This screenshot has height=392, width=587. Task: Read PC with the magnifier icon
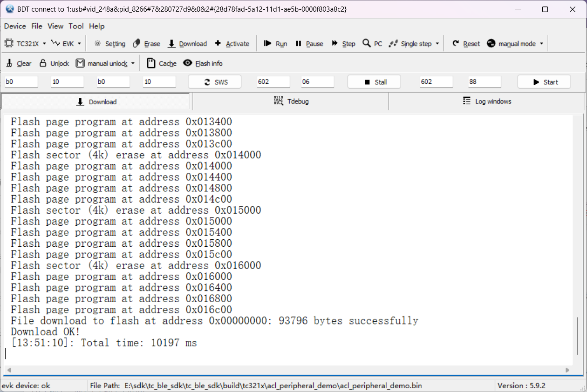pyautogui.click(x=367, y=43)
